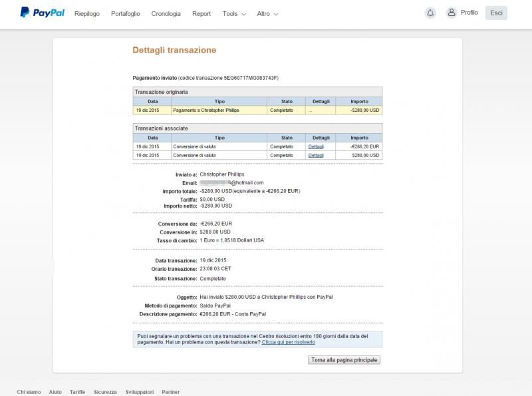The image size is (532, 396).
Task: Expand the Tools dropdown menu
Action: click(234, 13)
